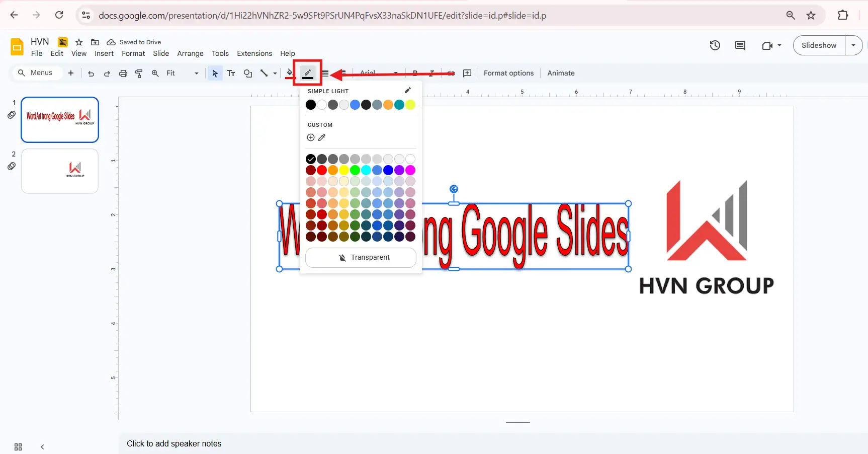
Task: Open the text box tool
Action: click(231, 73)
